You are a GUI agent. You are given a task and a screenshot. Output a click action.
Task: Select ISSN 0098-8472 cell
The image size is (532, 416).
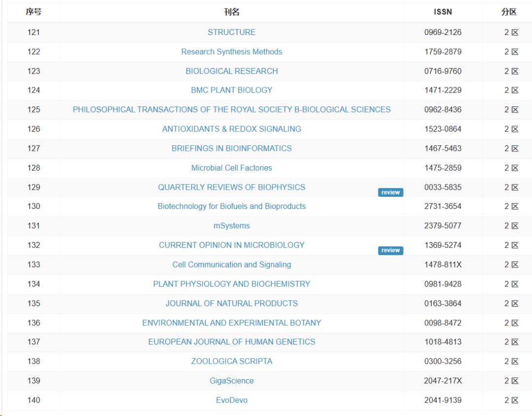[443, 323]
